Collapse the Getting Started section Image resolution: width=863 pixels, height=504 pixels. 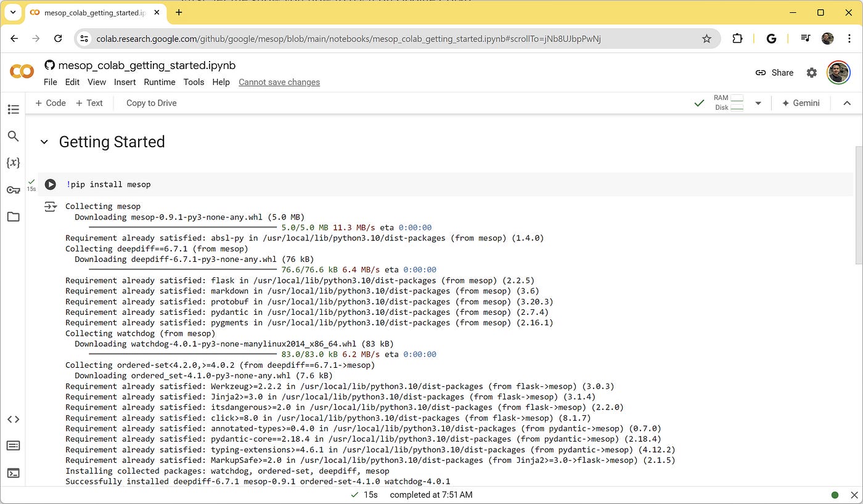[x=43, y=142]
